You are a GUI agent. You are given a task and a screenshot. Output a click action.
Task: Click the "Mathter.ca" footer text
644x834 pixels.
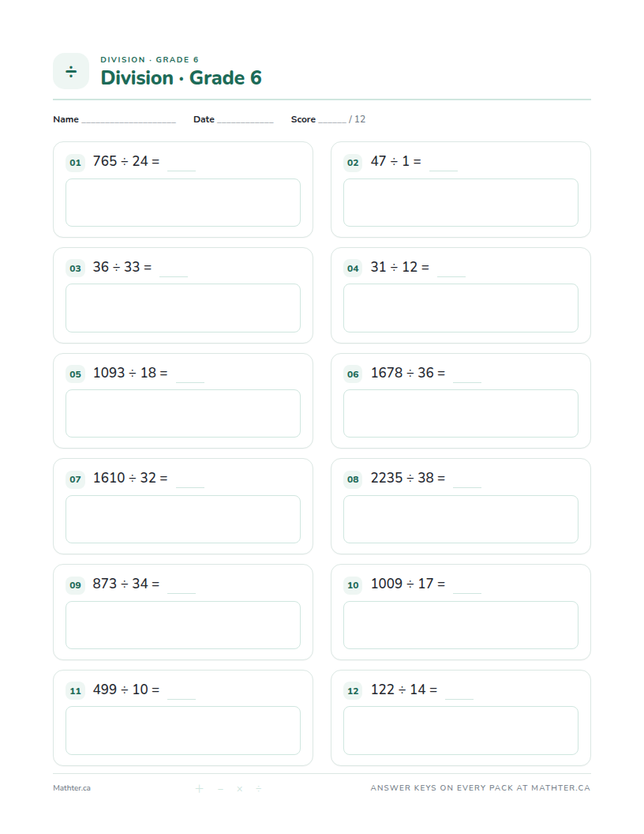coord(72,788)
